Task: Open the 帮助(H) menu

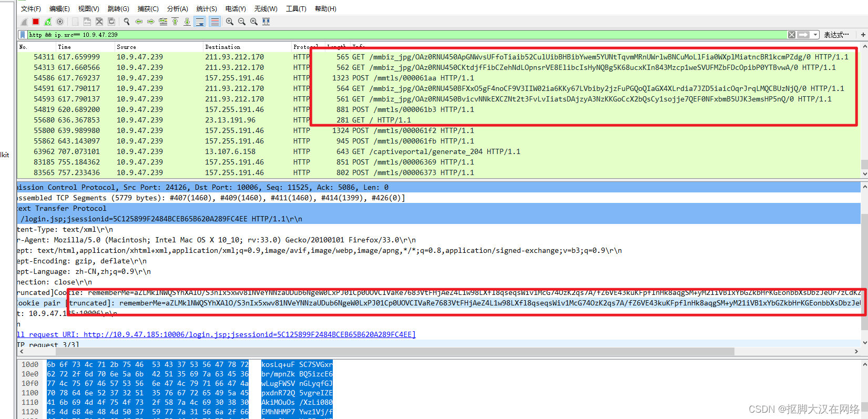Action: tap(325, 9)
